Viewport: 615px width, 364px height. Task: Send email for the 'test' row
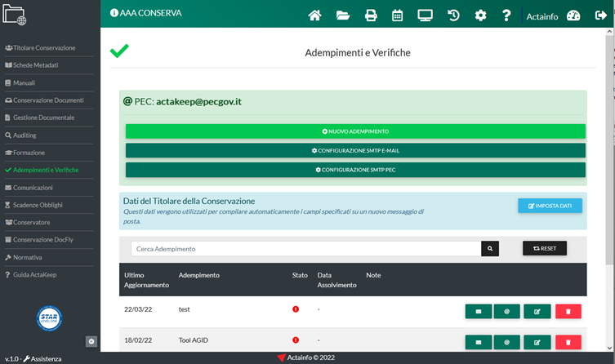tap(479, 310)
